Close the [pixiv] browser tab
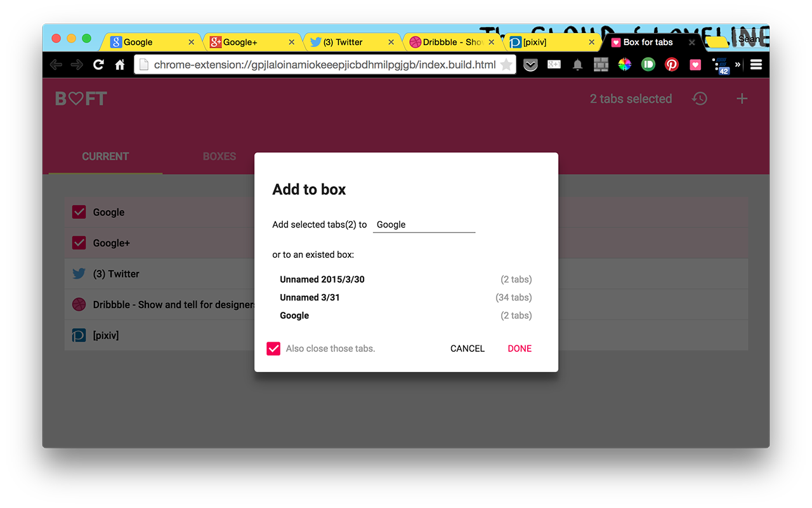 592,42
